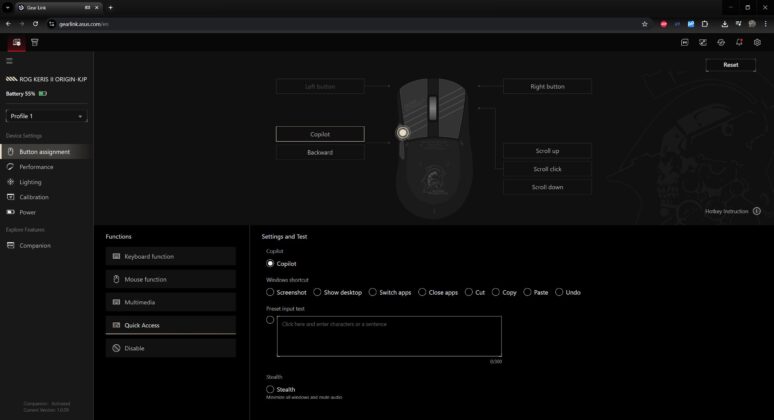Select the Copy shortcut radio
Screen dimensions: 774x420
click(496, 292)
